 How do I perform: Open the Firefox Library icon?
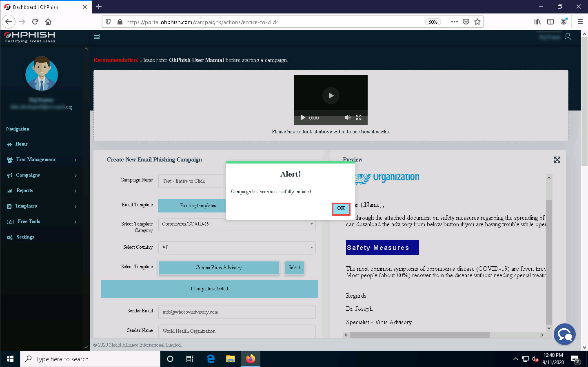[537, 22]
